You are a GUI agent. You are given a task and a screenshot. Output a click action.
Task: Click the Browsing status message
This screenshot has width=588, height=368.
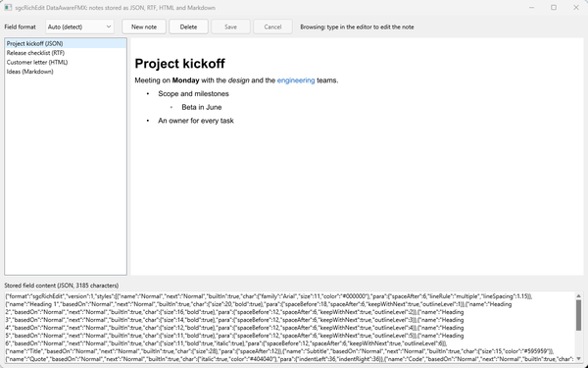point(357,27)
